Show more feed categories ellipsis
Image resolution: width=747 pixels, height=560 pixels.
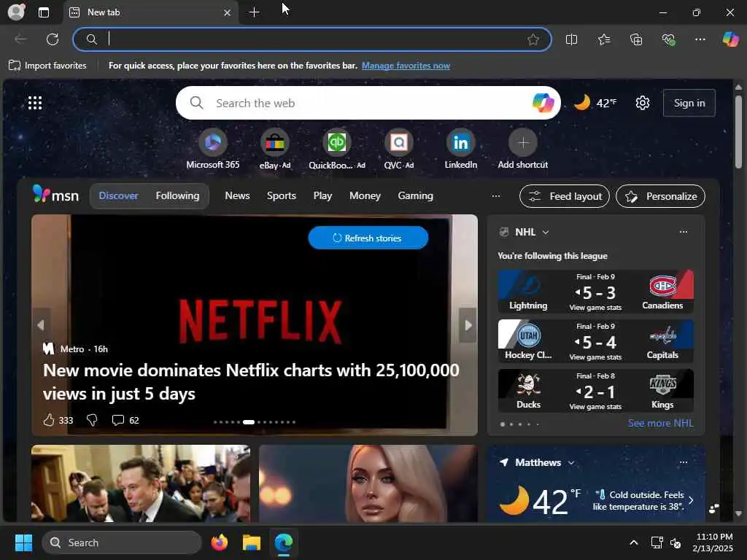[496, 195]
